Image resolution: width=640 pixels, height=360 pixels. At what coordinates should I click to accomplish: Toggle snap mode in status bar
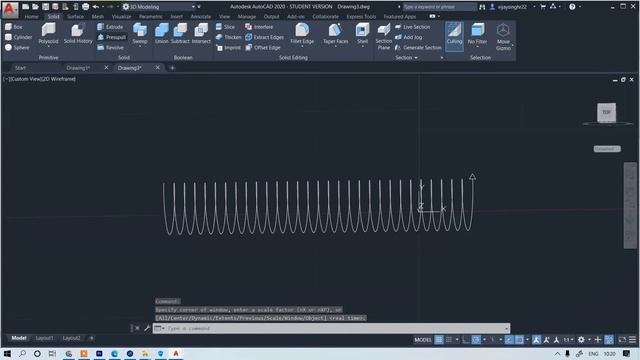[449, 340]
